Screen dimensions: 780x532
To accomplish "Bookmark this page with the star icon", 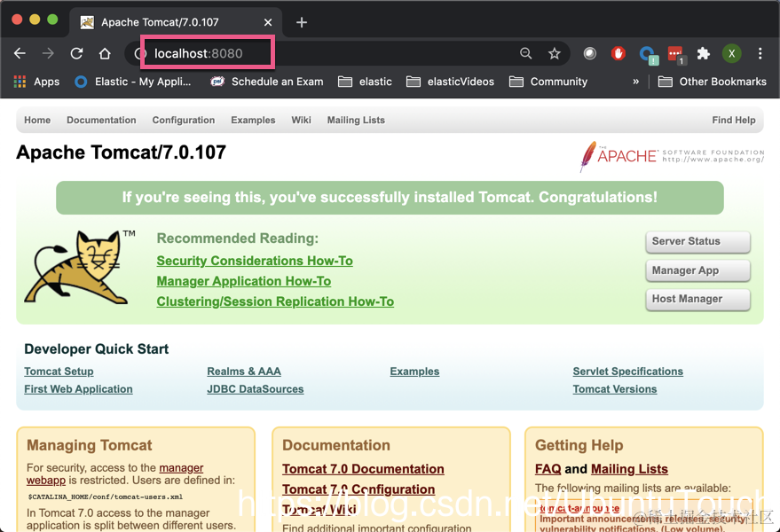I will [554, 53].
